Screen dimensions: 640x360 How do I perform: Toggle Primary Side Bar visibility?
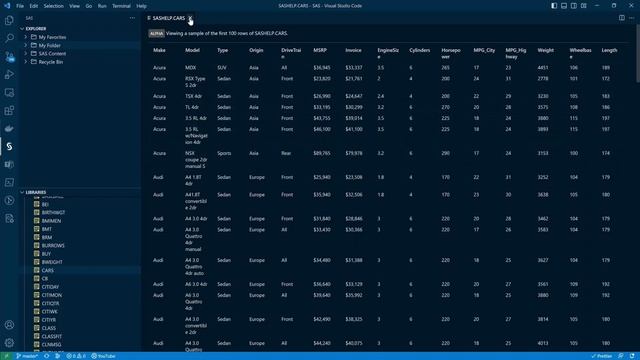(x=554, y=6)
